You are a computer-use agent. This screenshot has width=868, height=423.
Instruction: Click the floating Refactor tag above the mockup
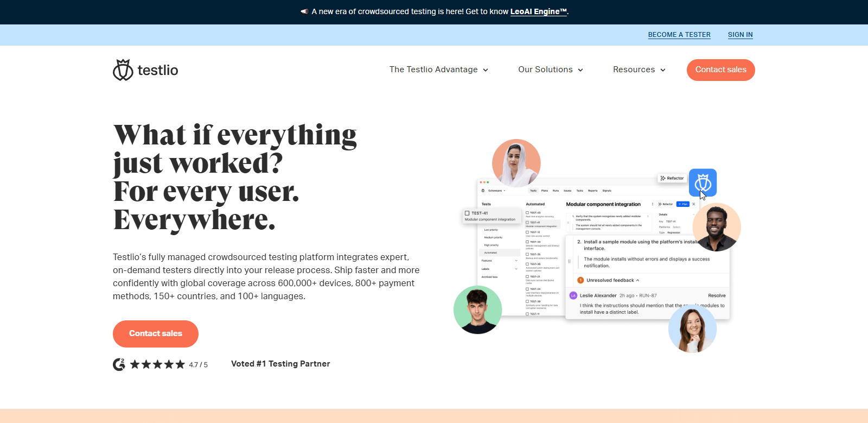(673, 178)
